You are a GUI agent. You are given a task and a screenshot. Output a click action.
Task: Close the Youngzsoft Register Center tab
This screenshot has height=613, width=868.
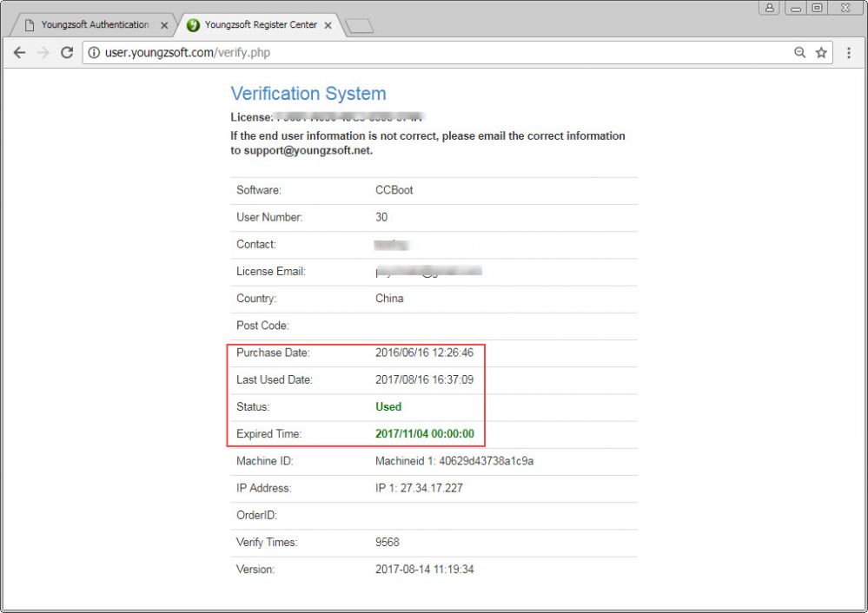pyautogui.click(x=328, y=25)
